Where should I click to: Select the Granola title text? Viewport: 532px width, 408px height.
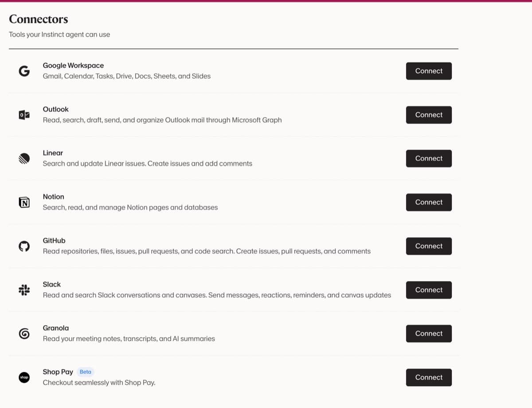click(x=55, y=328)
